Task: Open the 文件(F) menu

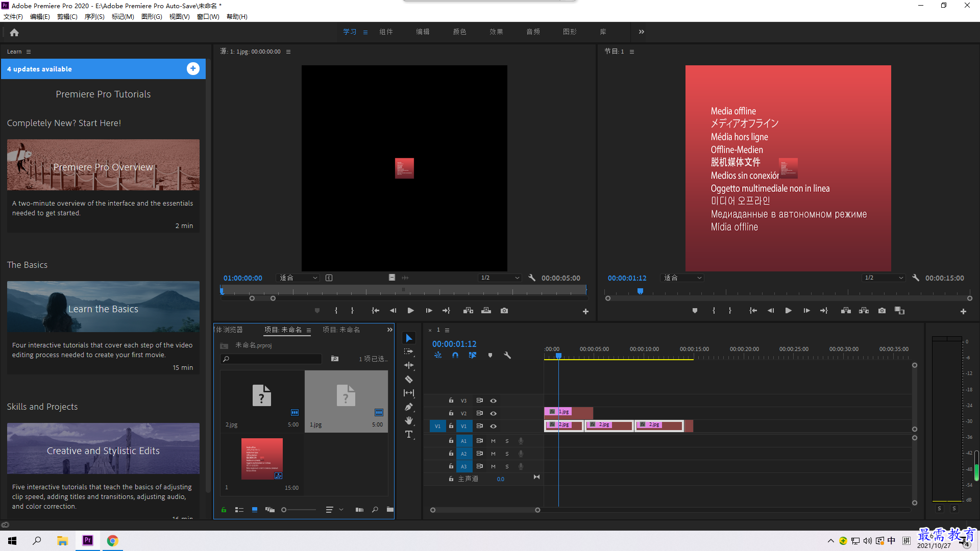Action: (x=13, y=16)
